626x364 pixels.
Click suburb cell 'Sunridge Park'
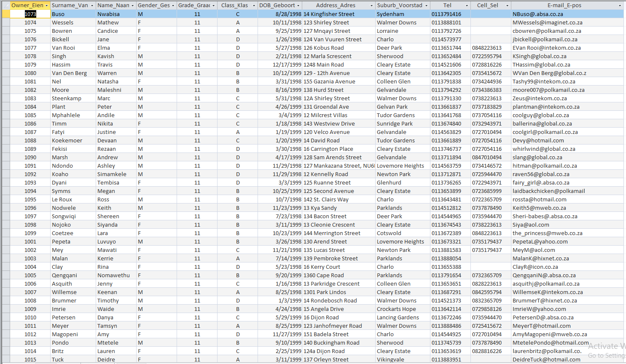click(x=402, y=123)
